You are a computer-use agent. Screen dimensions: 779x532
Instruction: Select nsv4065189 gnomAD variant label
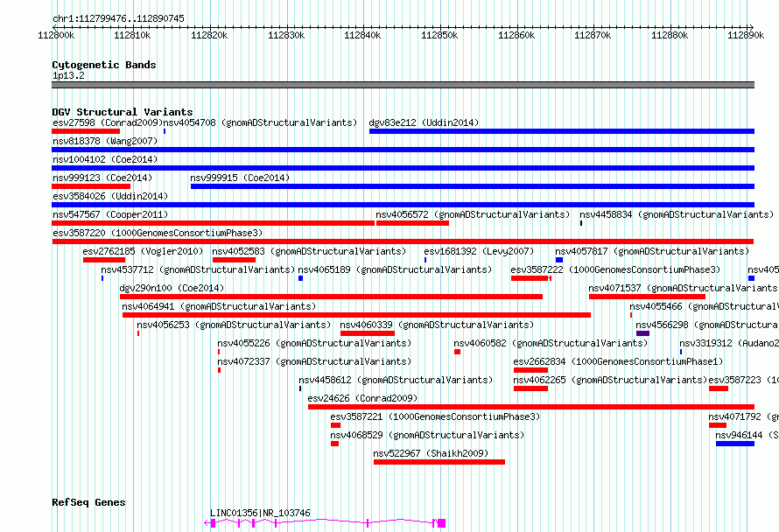[x=395, y=269]
